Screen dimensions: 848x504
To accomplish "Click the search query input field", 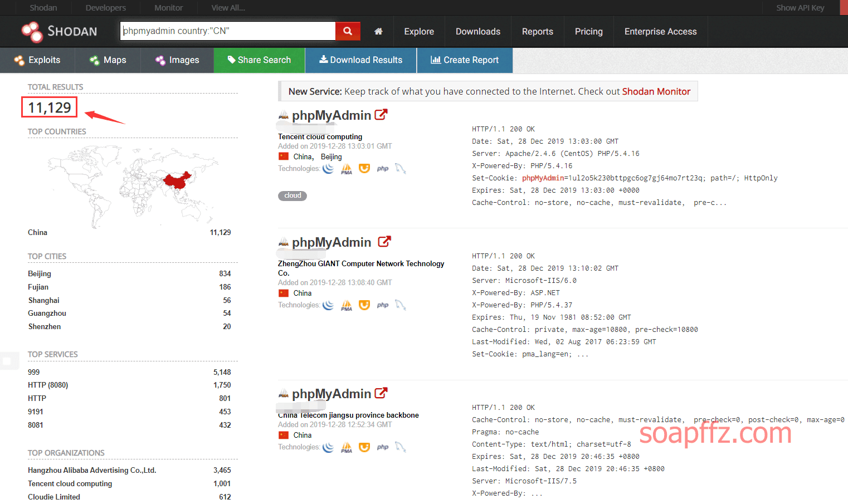I will pyautogui.click(x=228, y=31).
